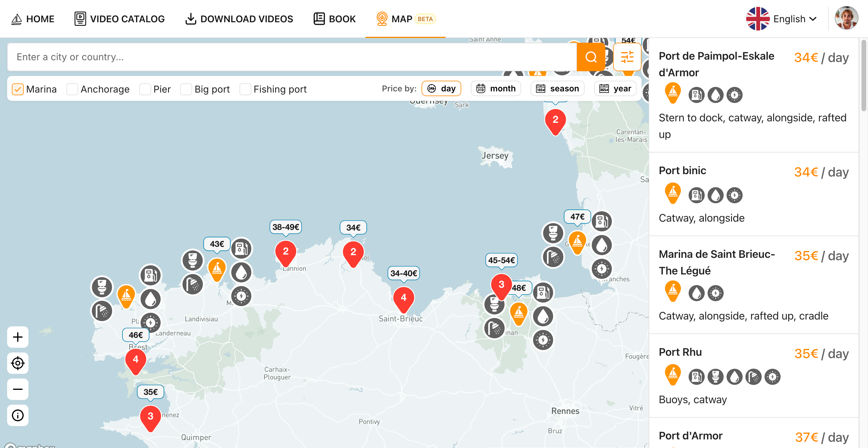Viewport: 868px width, 448px height.
Task: Click the 38-49€ price label
Action: [x=285, y=227]
